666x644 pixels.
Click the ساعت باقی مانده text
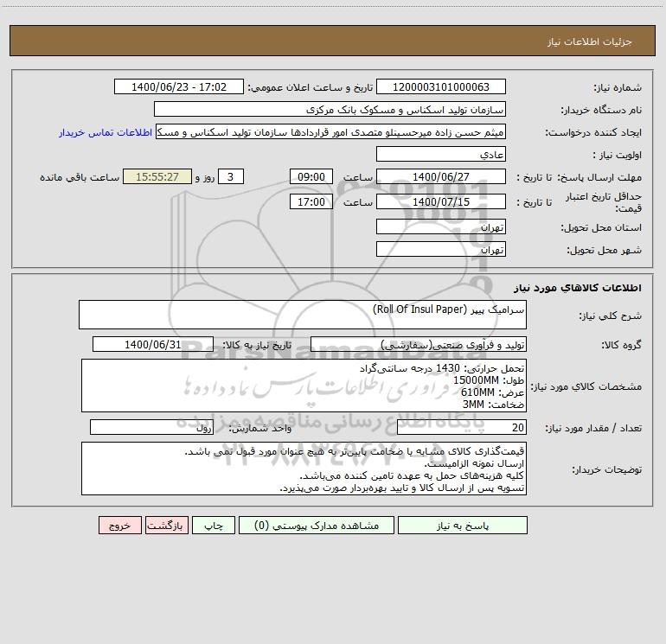pyautogui.click(x=80, y=177)
